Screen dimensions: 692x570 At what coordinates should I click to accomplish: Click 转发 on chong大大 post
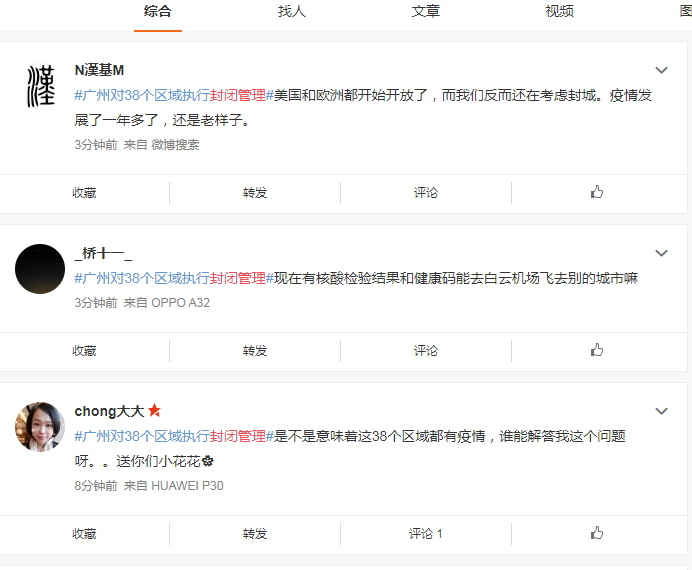[x=255, y=534]
